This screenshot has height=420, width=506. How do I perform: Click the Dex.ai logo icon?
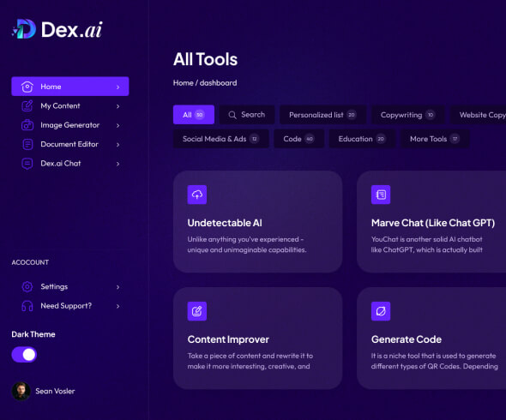tap(23, 29)
